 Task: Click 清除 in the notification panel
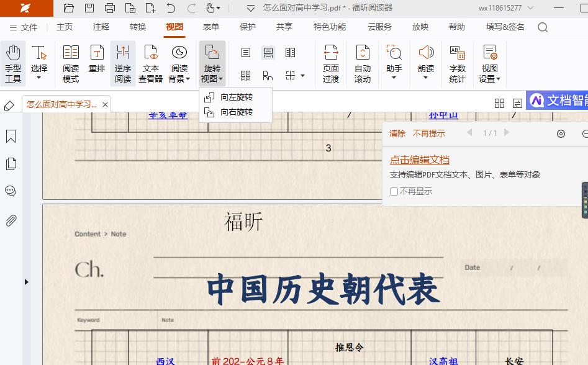coord(397,133)
